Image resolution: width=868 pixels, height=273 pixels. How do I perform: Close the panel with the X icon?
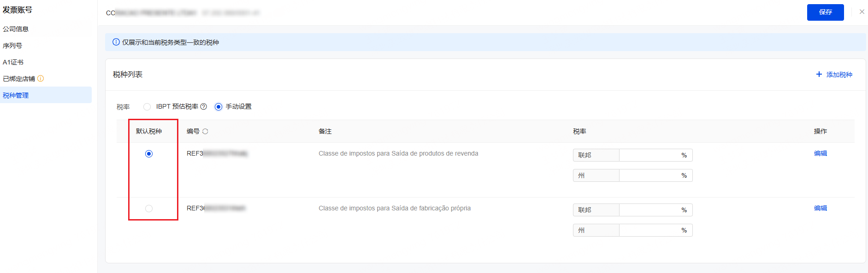coord(862,12)
